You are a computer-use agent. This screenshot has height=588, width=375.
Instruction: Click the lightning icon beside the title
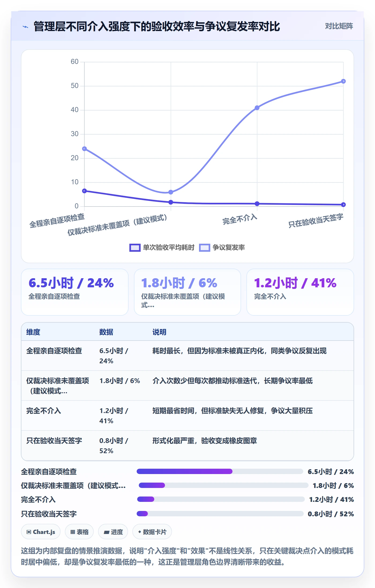(x=25, y=27)
